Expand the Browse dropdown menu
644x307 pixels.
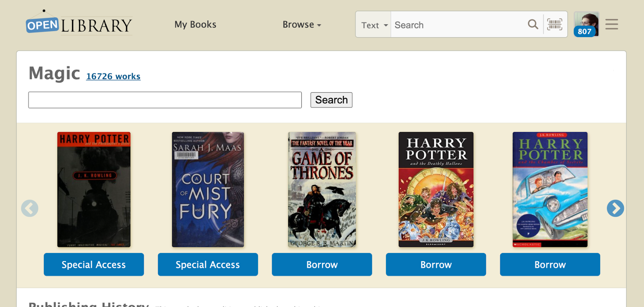pos(302,25)
